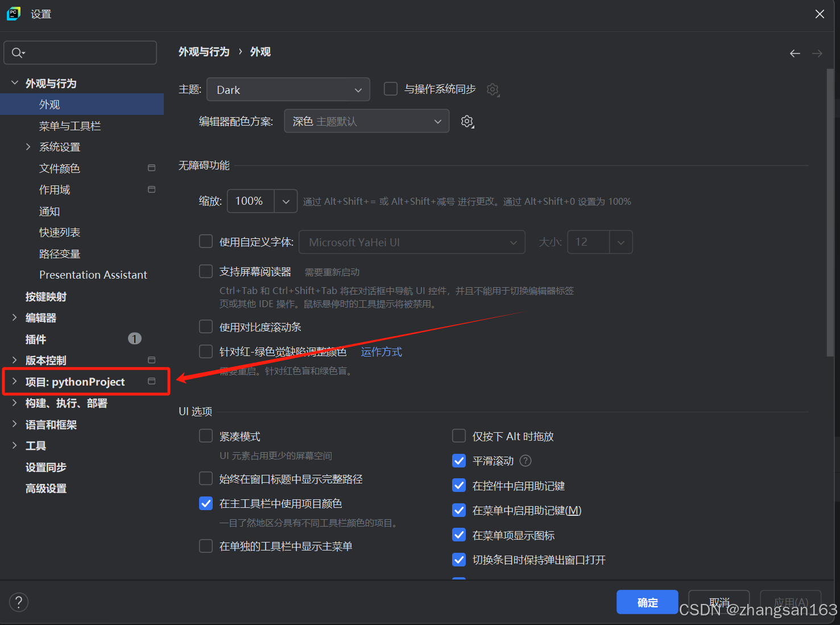Check 与操作系统同步
The height and width of the screenshot is (625, 840).
(390, 89)
